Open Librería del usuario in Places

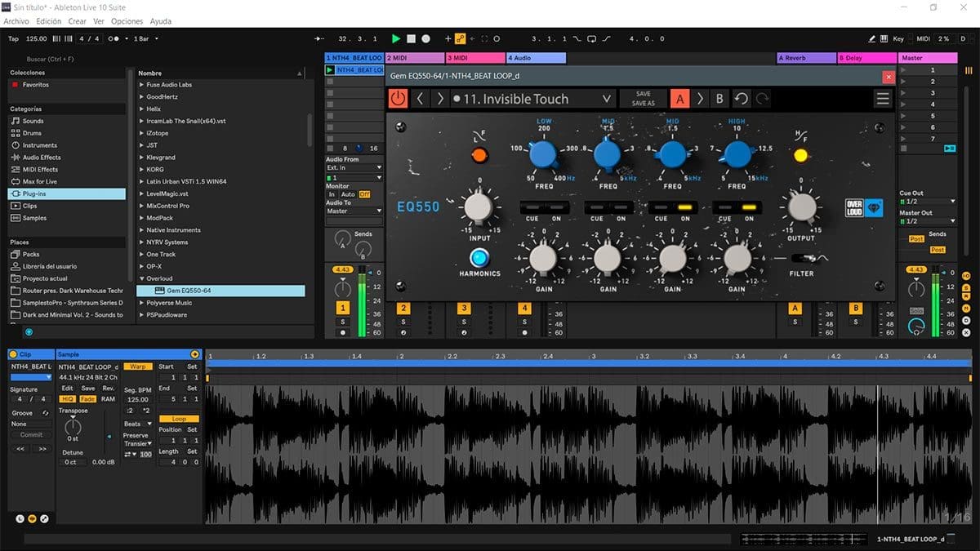point(67,267)
